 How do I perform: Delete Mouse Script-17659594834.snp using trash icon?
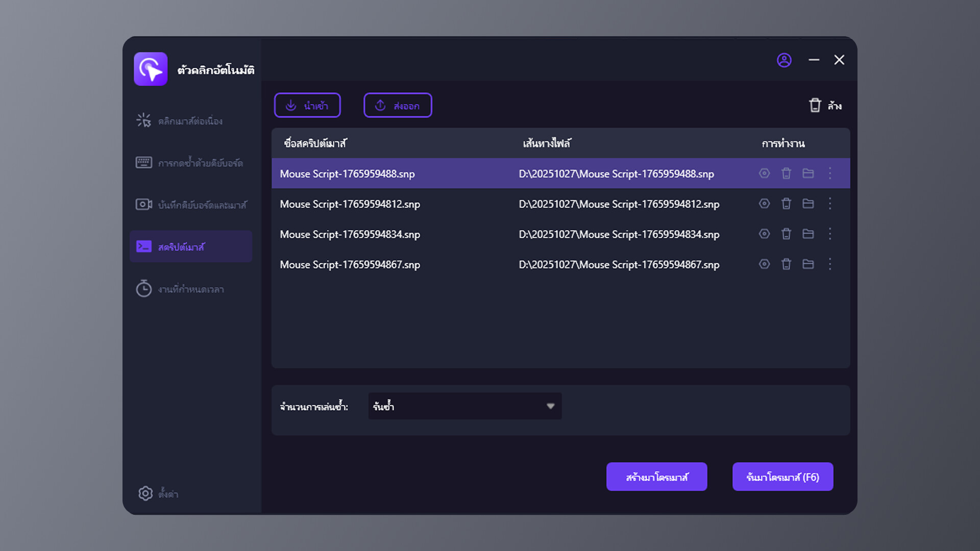(786, 234)
